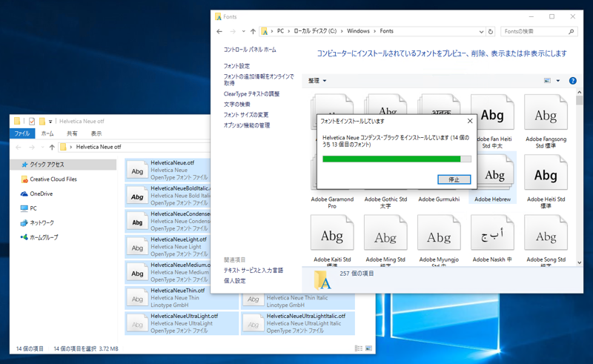Refresh the Fonts folder view
Image resolution: width=593 pixels, height=364 pixels.
(491, 31)
